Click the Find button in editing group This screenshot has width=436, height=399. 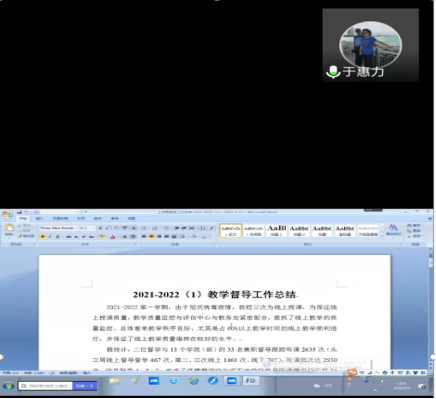(414, 226)
